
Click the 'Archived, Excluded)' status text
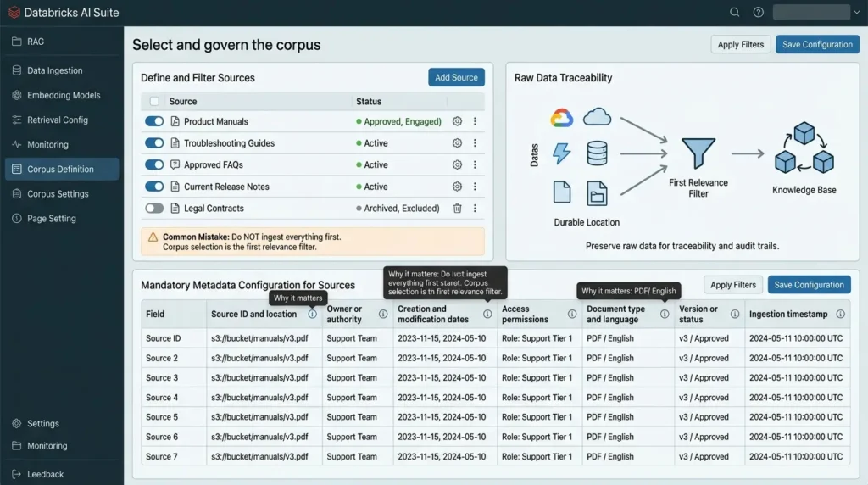[402, 209]
